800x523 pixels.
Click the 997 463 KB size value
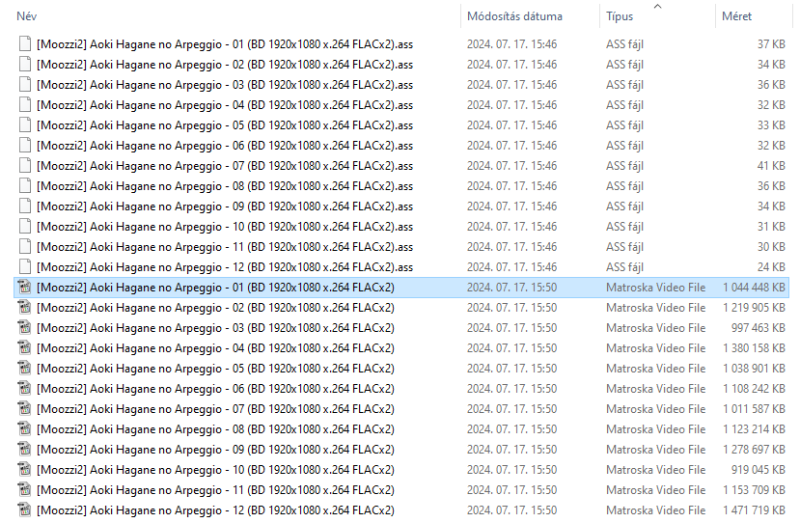click(758, 328)
